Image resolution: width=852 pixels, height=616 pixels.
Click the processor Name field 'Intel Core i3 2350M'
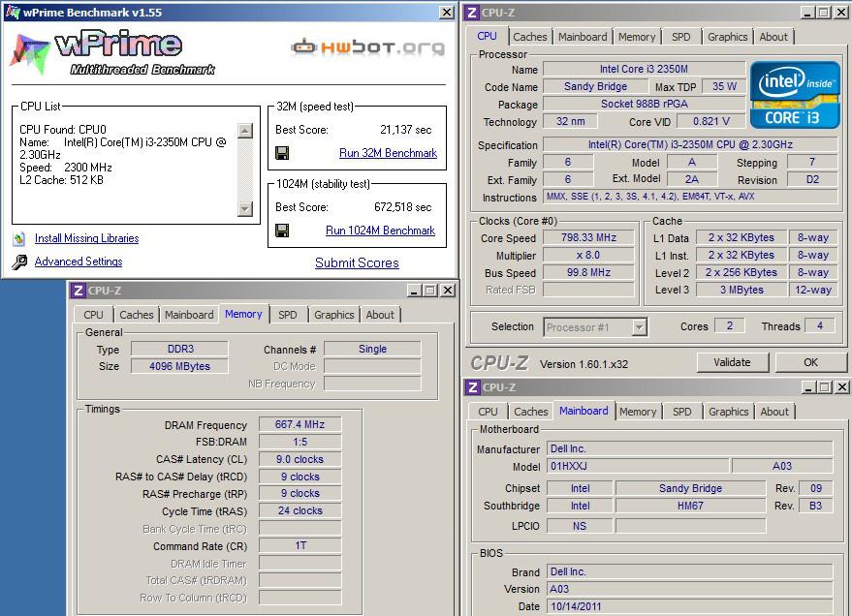pos(644,69)
